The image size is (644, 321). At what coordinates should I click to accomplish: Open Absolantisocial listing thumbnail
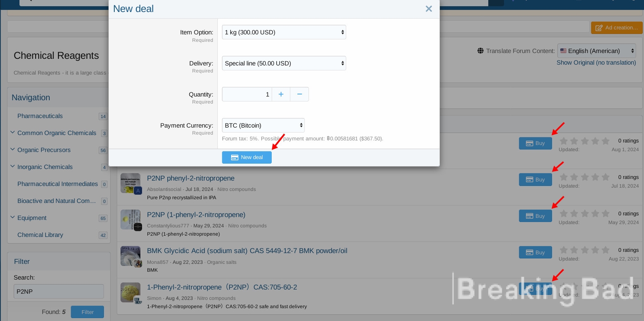(x=130, y=183)
